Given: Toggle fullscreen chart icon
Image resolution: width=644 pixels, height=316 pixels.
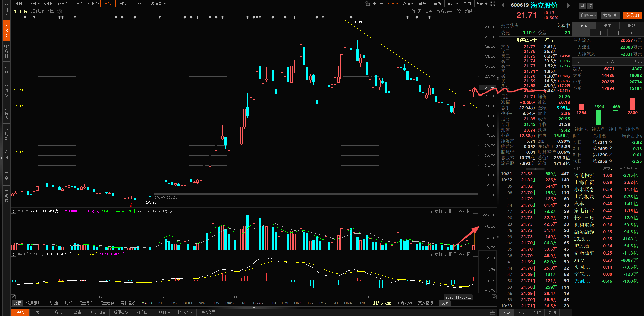Looking at the screenshot, I should point(493,4).
